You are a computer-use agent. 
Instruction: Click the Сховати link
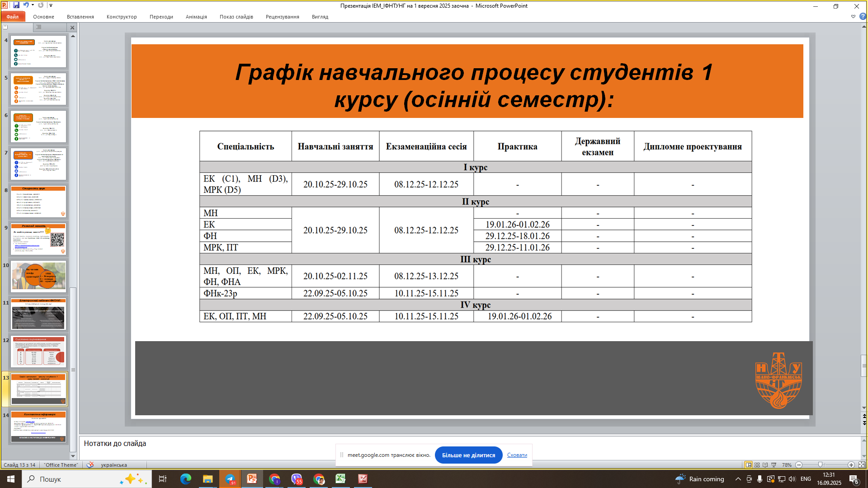(x=517, y=455)
